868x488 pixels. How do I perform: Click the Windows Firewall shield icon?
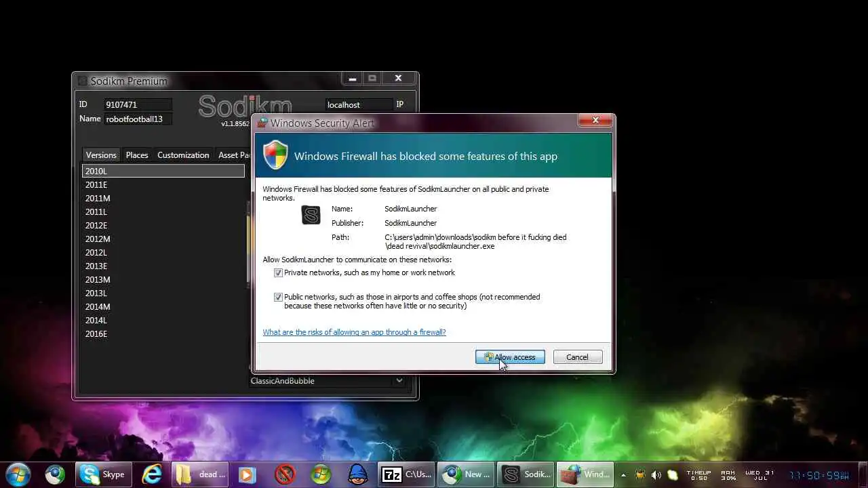click(x=275, y=155)
